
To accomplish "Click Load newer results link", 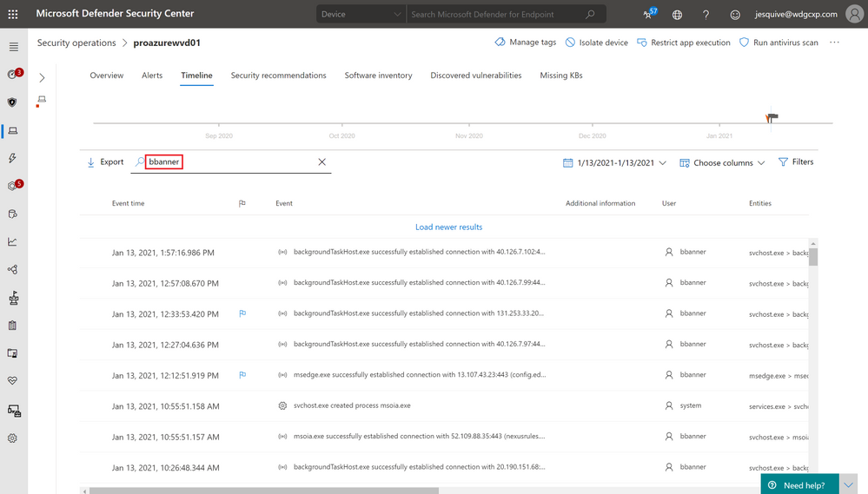I will [448, 227].
